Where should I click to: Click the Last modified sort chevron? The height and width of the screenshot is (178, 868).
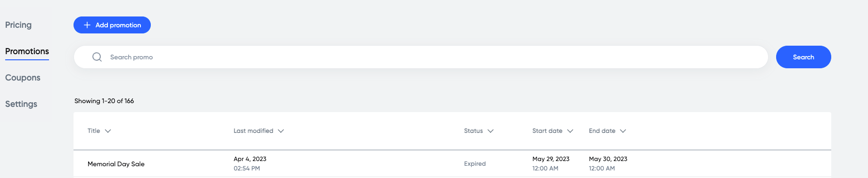click(x=281, y=131)
